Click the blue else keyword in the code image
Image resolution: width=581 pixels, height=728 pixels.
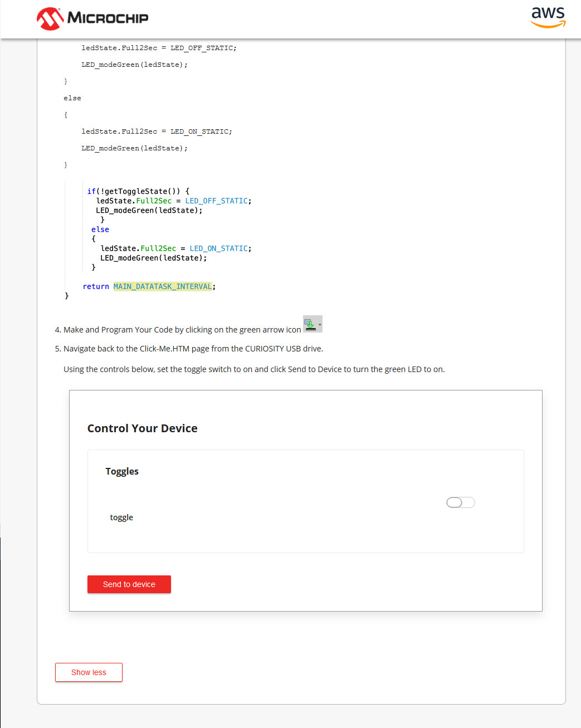coord(100,229)
